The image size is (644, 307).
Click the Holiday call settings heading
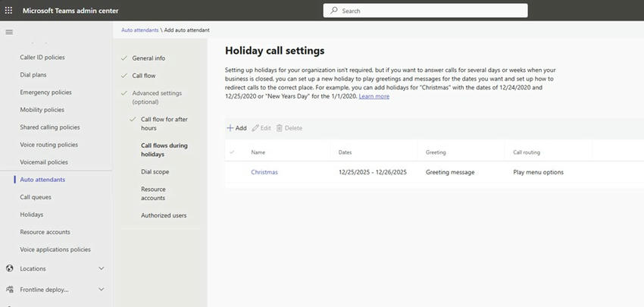pos(275,51)
